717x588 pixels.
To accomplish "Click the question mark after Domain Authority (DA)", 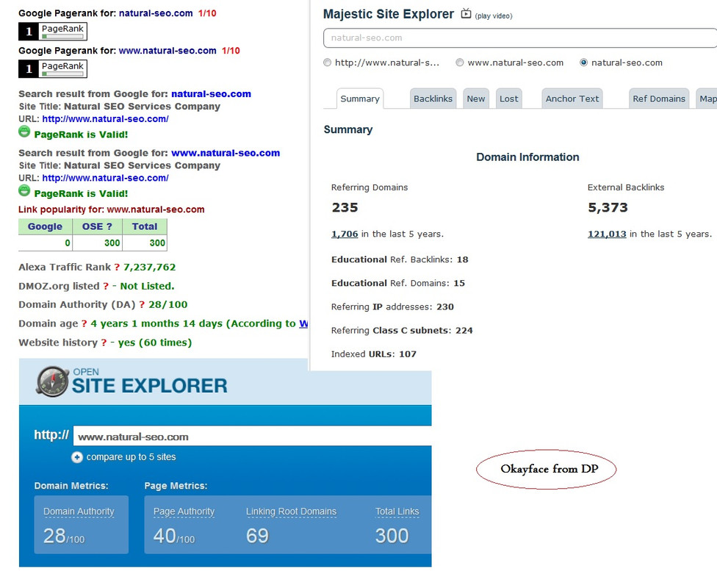I will pyautogui.click(x=142, y=305).
